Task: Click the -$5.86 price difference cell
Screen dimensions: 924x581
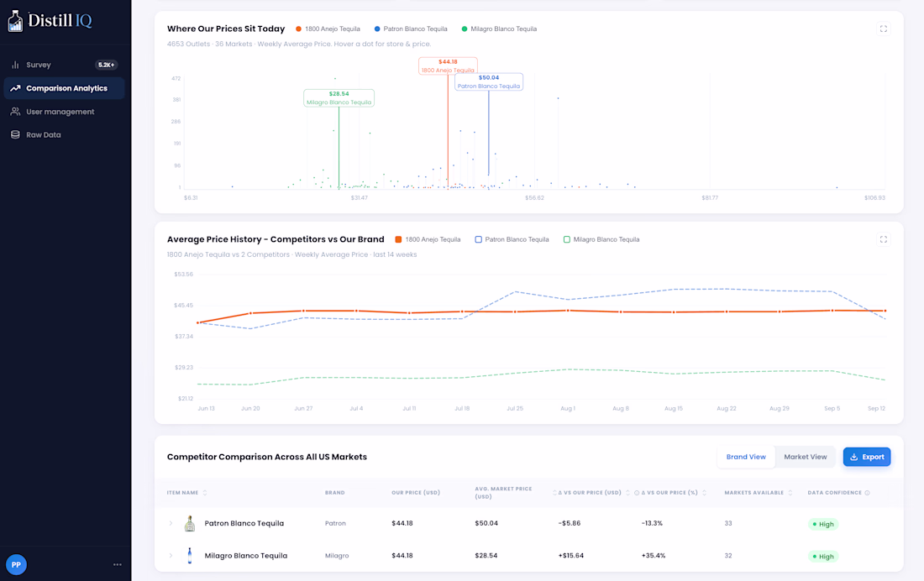Action: pos(570,523)
